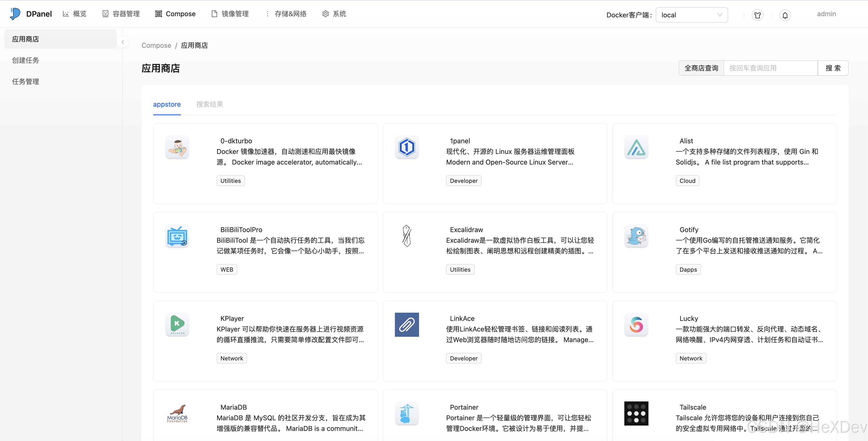Click the Utilities tag on Excalidraw

(x=460, y=270)
